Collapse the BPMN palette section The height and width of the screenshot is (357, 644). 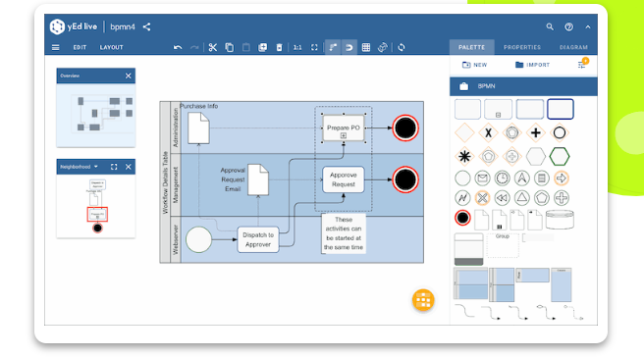[x=523, y=86]
